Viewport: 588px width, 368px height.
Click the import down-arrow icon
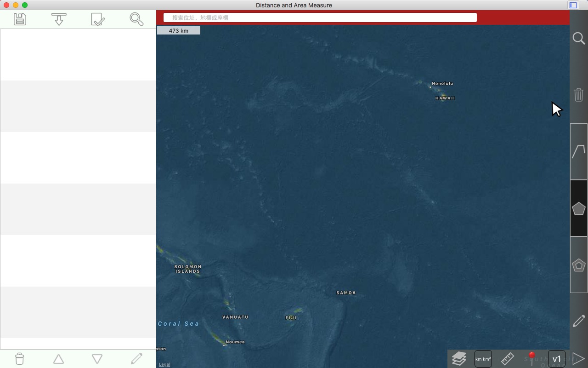coord(59,19)
